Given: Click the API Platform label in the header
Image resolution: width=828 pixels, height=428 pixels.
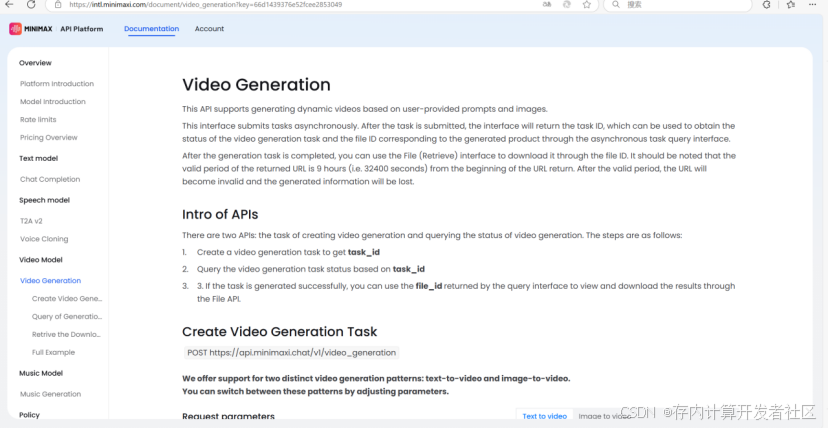Looking at the screenshot, I should coord(82,28).
